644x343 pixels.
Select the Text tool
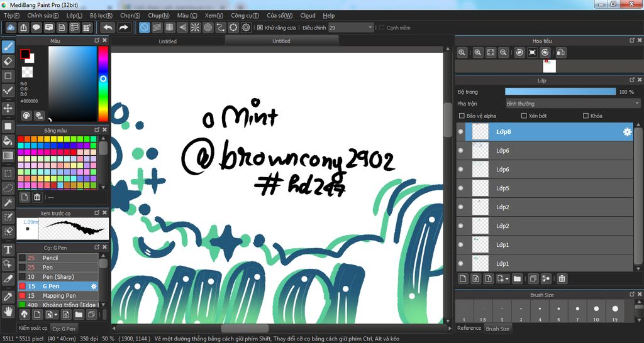coord(8,249)
